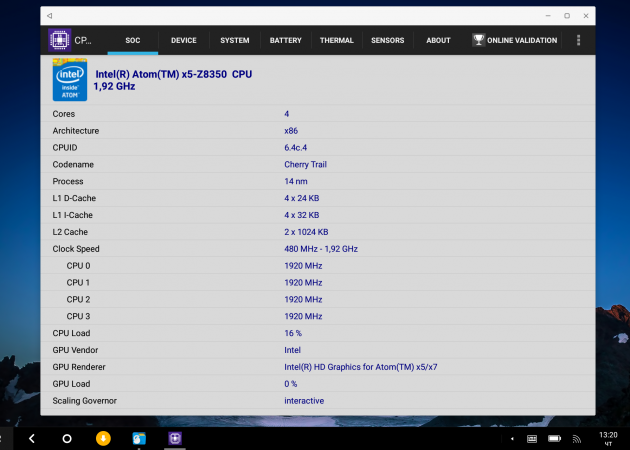630x450 pixels.
Task: Open the Battery tab
Action: (285, 40)
